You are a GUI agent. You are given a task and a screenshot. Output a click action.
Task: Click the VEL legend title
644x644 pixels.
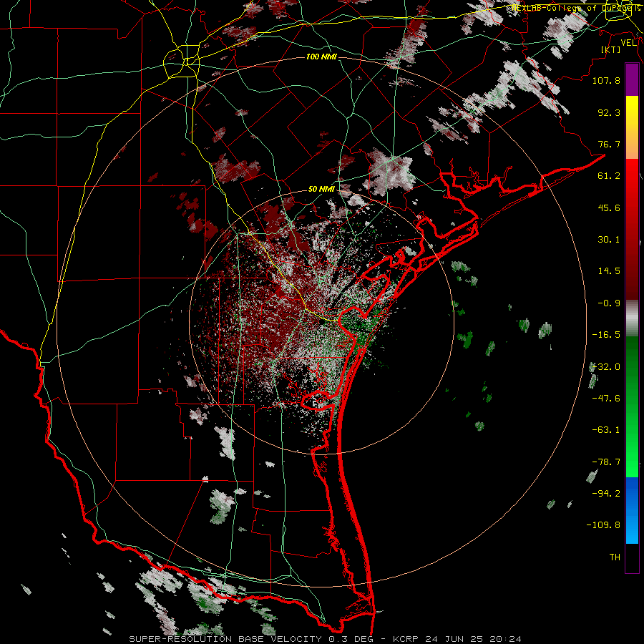pos(628,43)
